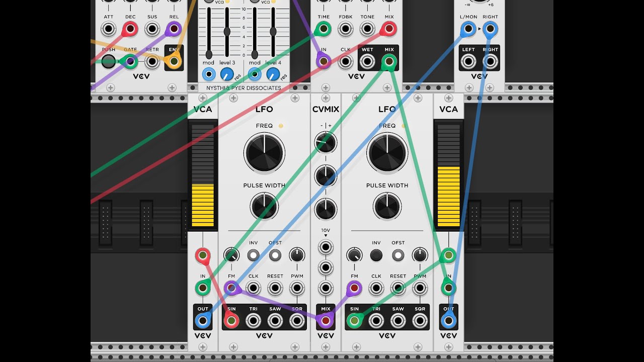Click the CVMIX MIX output jack
This screenshot has height=362, width=644.
[x=326, y=320]
